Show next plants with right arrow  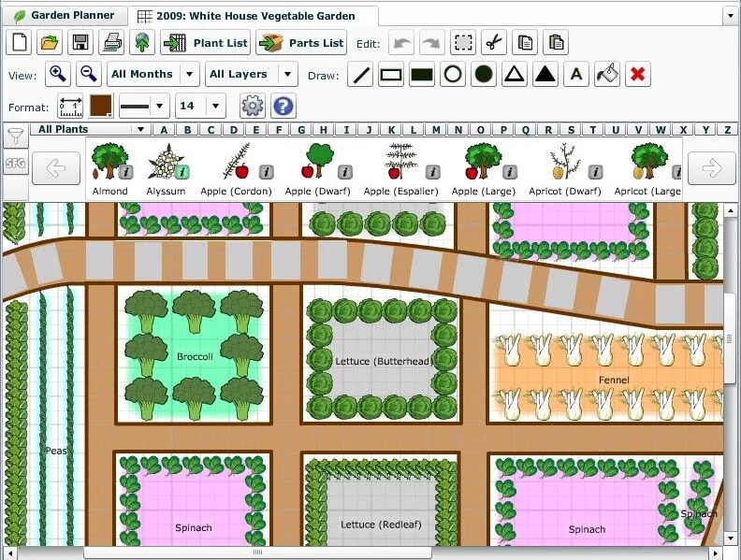click(712, 168)
